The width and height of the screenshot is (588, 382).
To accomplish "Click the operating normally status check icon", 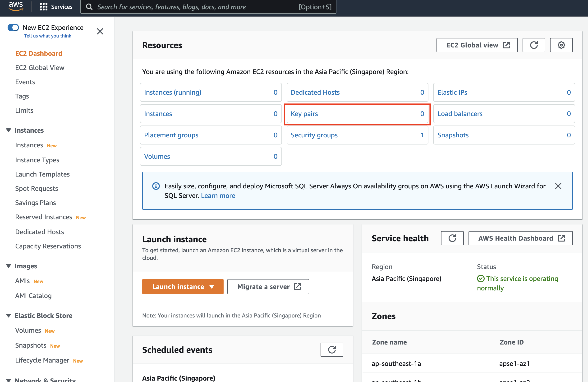I will coord(481,279).
